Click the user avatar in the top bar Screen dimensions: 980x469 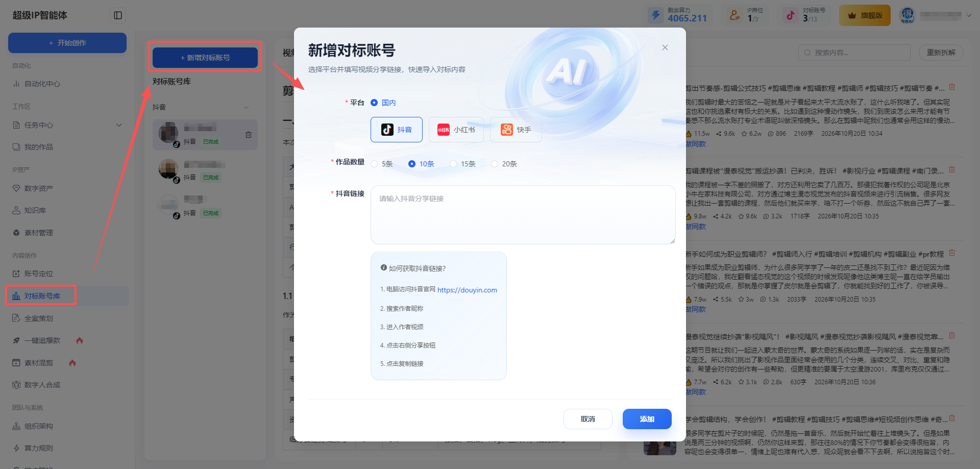[x=907, y=15]
